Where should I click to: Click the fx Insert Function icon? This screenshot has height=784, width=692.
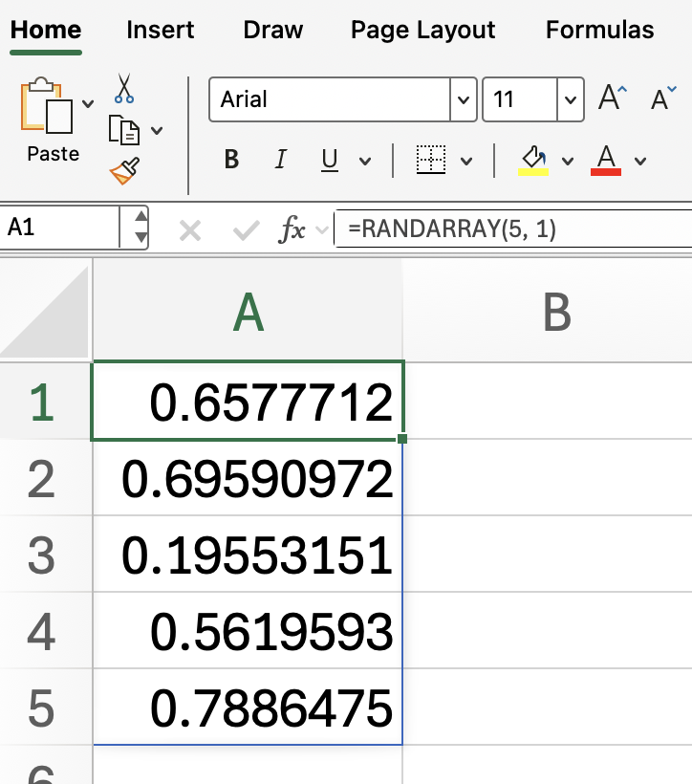tap(292, 229)
